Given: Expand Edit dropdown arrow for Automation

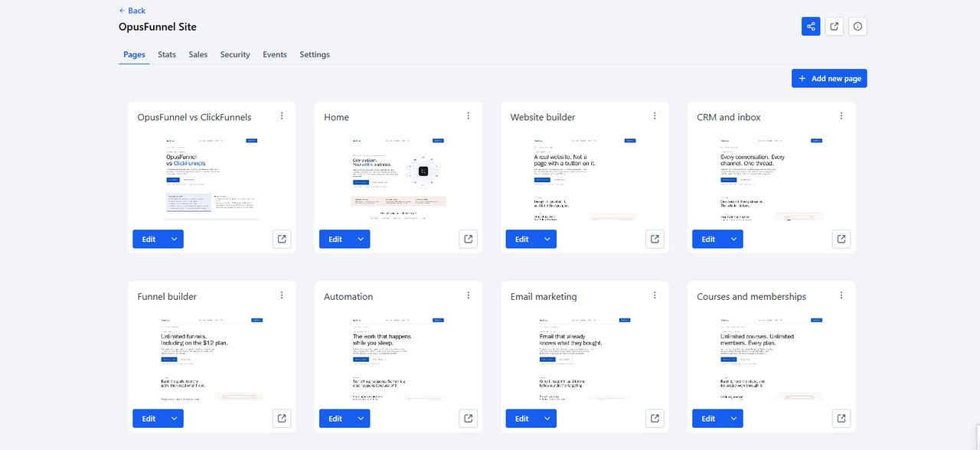Looking at the screenshot, I should pyautogui.click(x=361, y=418).
